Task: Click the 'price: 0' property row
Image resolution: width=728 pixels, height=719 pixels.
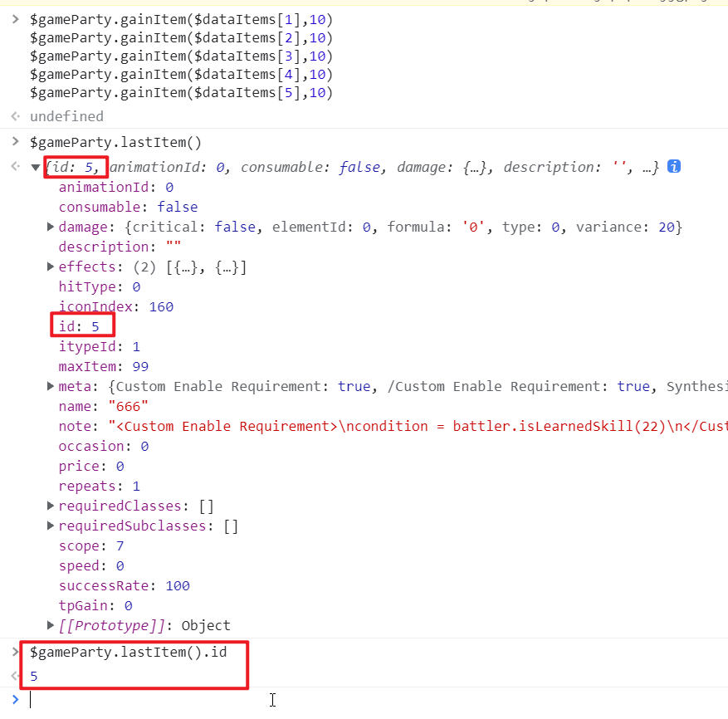Action: click(x=91, y=467)
